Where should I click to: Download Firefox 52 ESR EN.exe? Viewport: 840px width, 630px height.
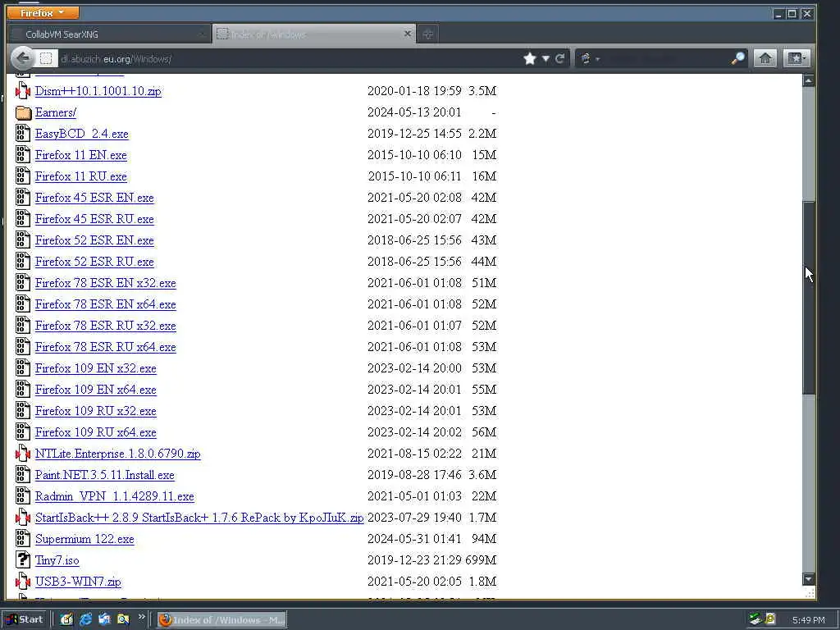pyautogui.click(x=94, y=240)
